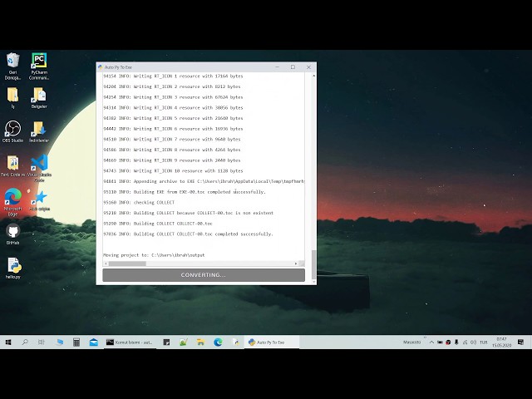Click the Auto Py To Exe taskbar button
Viewport: 532px width, 399px height.
(272, 342)
